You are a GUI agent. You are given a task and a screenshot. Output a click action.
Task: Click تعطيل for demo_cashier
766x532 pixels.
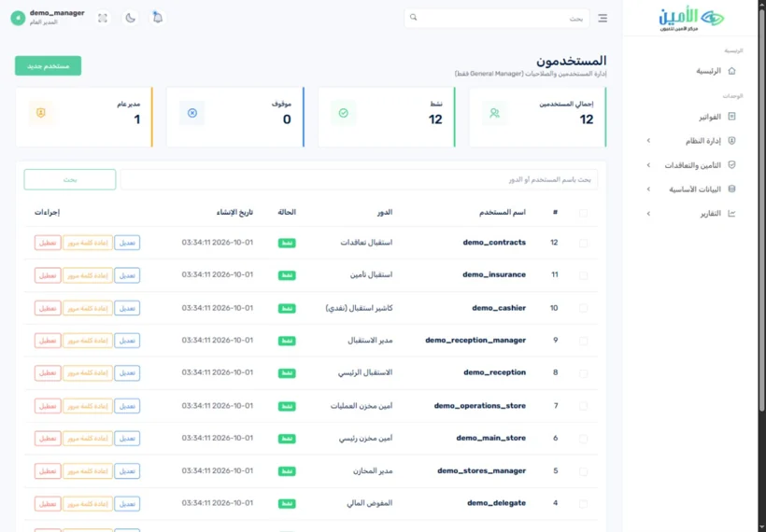pos(48,308)
